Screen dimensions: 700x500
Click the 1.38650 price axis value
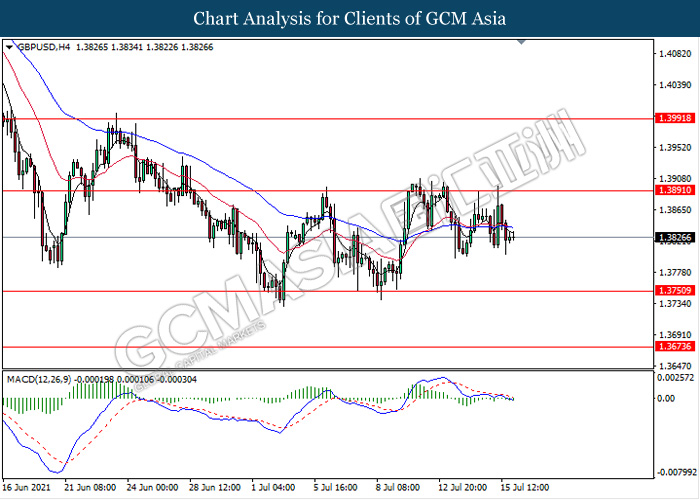675,210
